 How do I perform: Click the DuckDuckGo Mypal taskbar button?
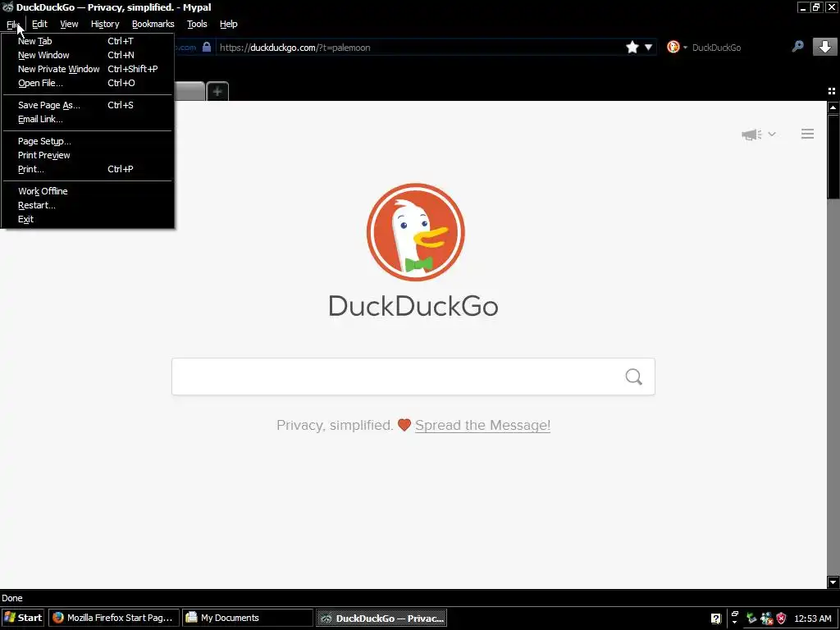(x=381, y=618)
